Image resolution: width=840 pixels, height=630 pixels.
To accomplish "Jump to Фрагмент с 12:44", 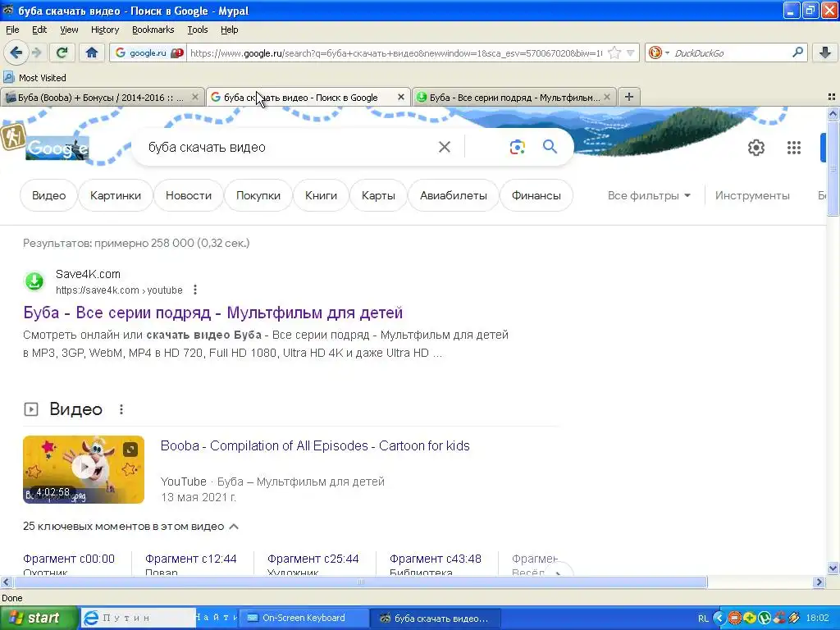I will 190,559.
